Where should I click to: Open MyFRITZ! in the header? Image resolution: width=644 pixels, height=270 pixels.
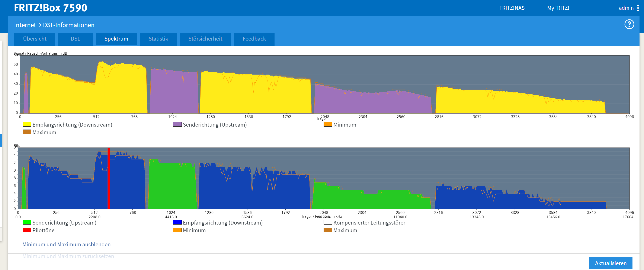[x=558, y=8]
